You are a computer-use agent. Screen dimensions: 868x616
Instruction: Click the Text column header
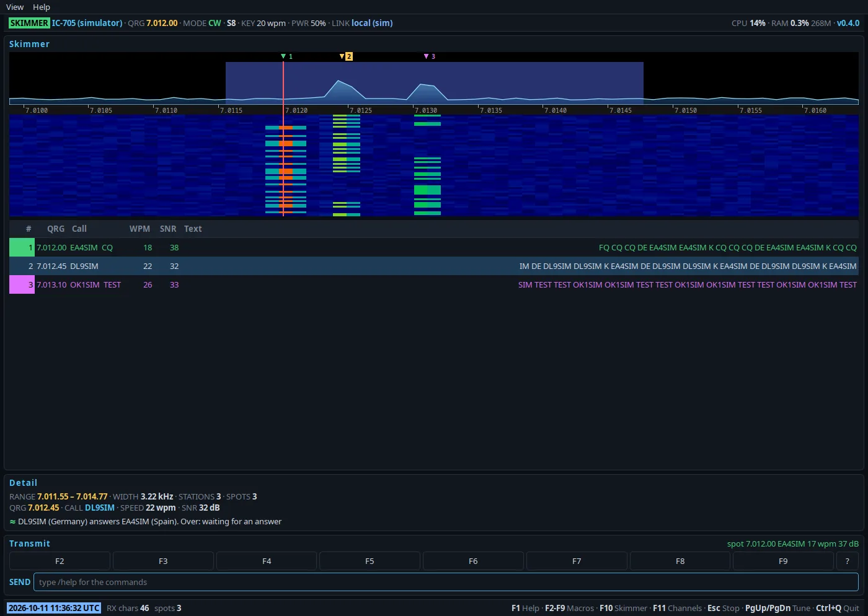tap(193, 229)
